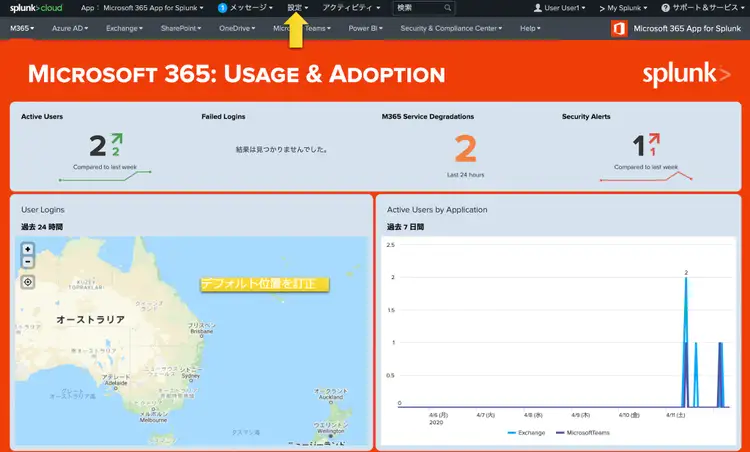Click the question mark support icon
This screenshot has width=750, height=452.
click(x=665, y=8)
